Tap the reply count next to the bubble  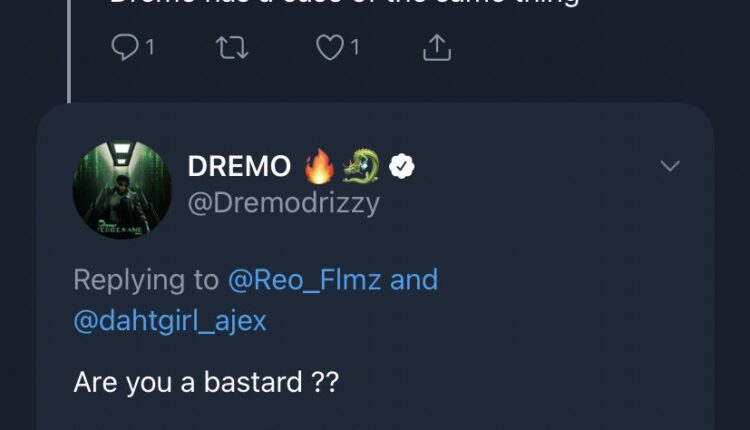(150, 47)
